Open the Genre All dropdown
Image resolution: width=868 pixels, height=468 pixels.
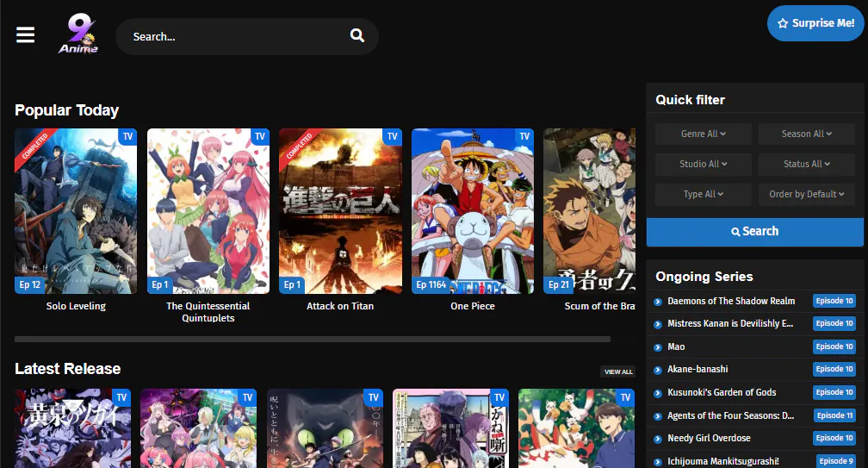coord(703,134)
